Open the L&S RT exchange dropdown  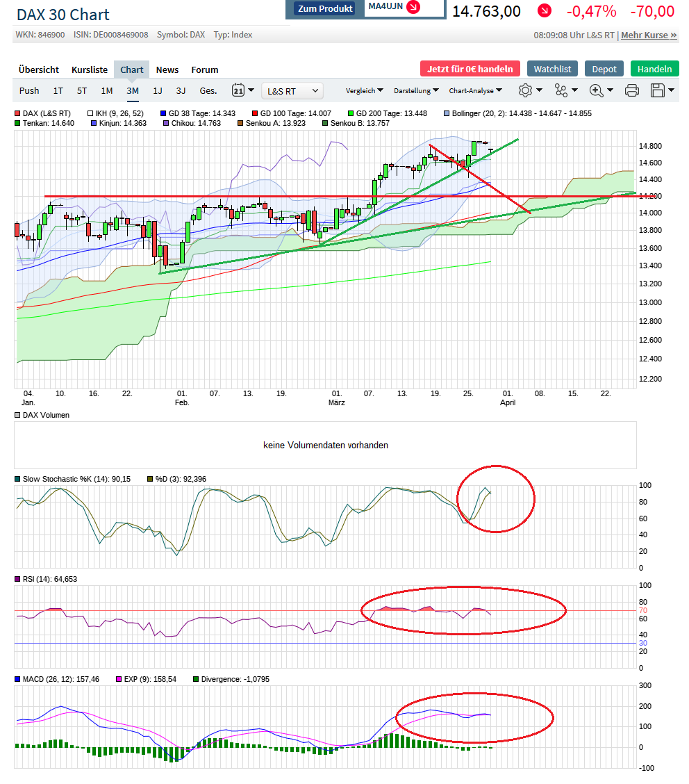(x=292, y=90)
